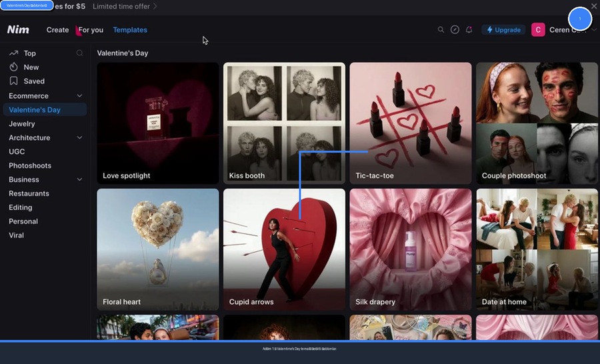Image resolution: width=600 pixels, height=364 pixels.
Task: Select the Templates tab
Action: pos(130,29)
